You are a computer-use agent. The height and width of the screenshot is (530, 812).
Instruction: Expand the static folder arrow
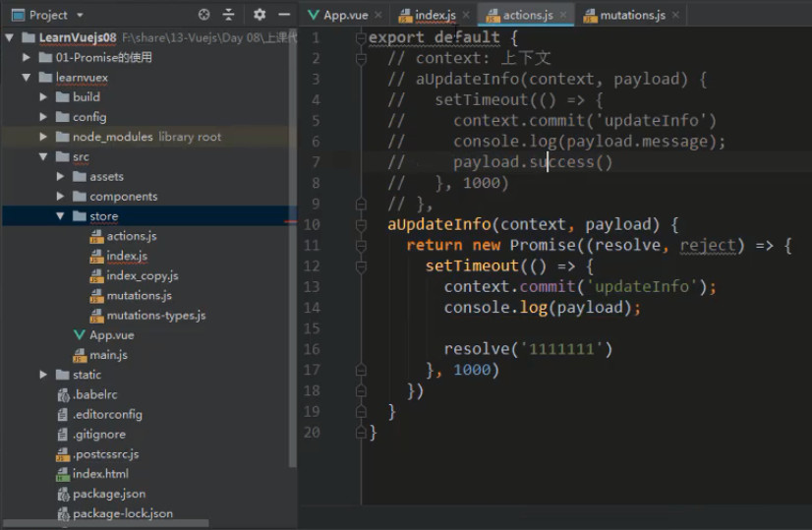click(43, 374)
